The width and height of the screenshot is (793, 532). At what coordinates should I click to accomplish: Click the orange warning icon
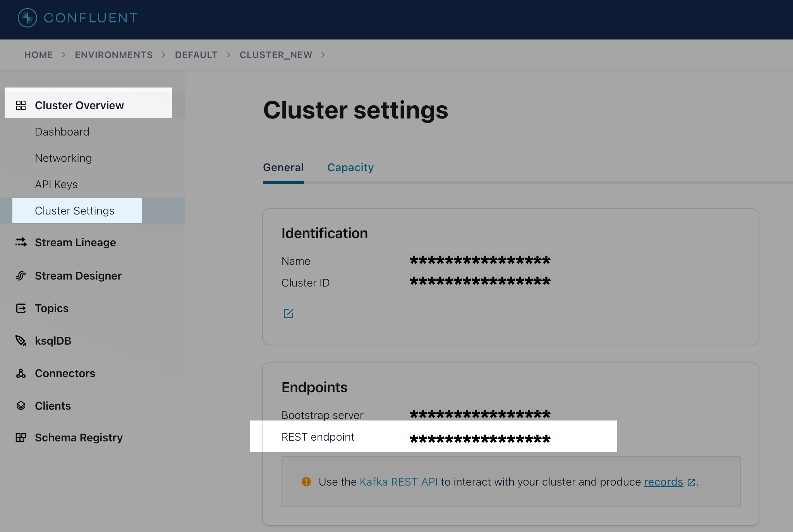[306, 482]
